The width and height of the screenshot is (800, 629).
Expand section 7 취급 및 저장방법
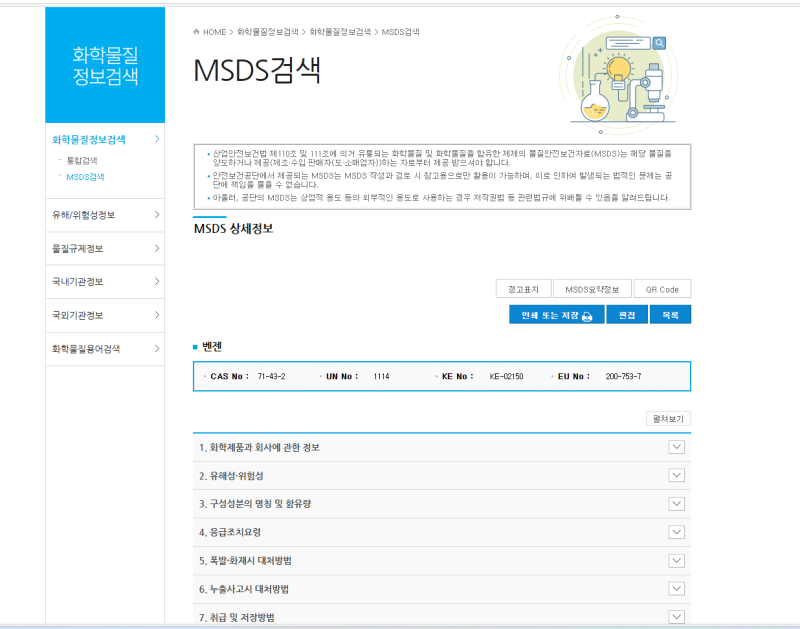click(x=677, y=617)
